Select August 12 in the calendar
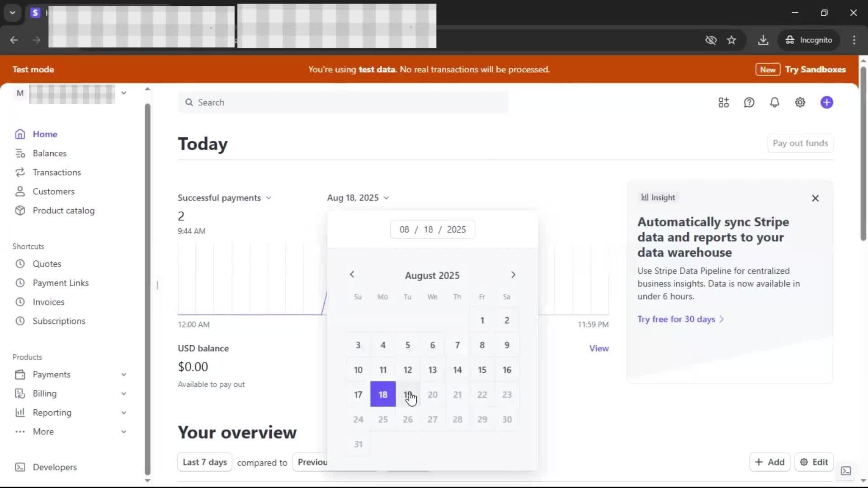868x488 pixels. point(408,370)
